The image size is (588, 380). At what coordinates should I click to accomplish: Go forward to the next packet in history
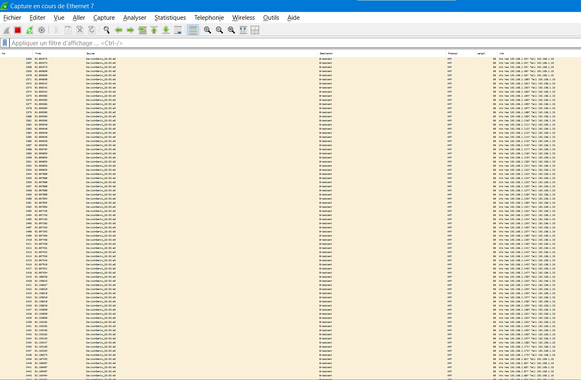click(x=131, y=30)
